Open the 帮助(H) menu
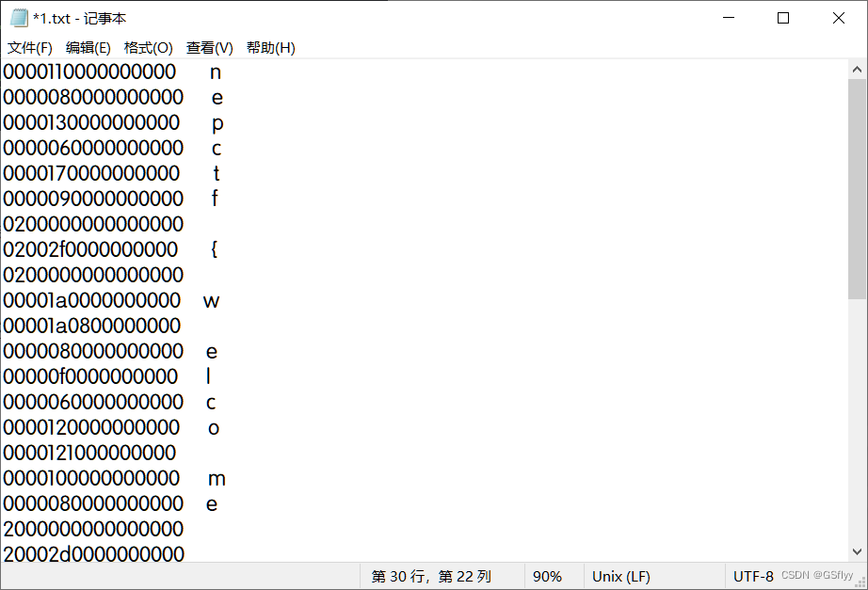The width and height of the screenshot is (868, 590). pyautogui.click(x=270, y=47)
